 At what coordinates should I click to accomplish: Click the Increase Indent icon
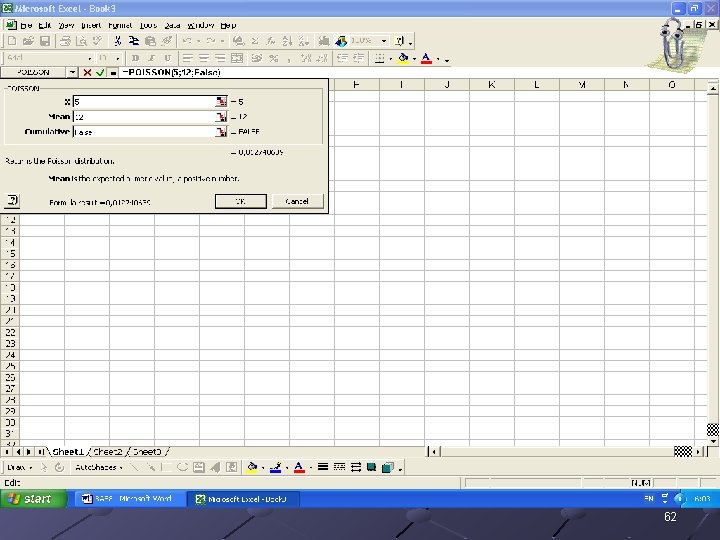pos(359,58)
